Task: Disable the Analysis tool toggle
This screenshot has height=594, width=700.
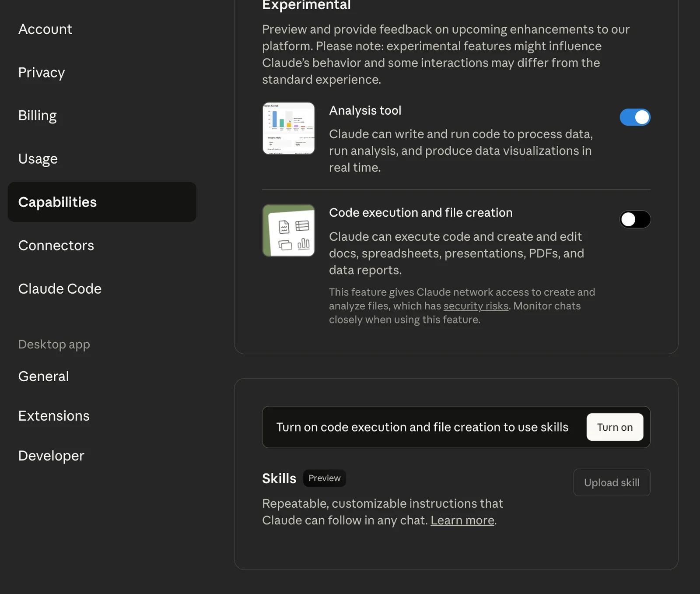Action: click(634, 117)
